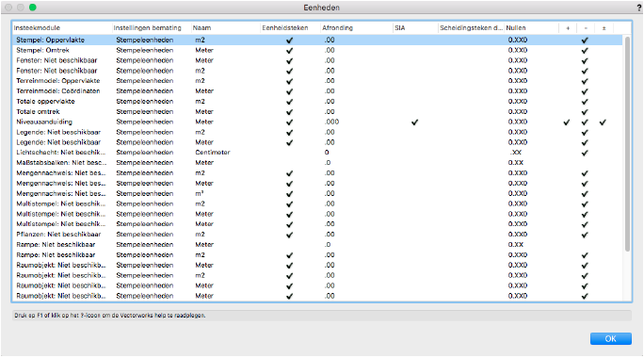644x358 pixels.
Task: Click the SIA column header
Action: (415, 28)
